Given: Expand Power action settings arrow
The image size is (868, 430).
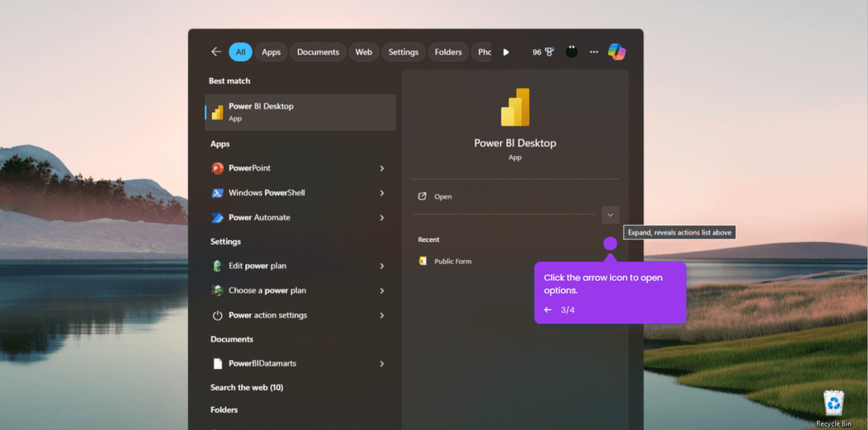Looking at the screenshot, I should point(382,315).
